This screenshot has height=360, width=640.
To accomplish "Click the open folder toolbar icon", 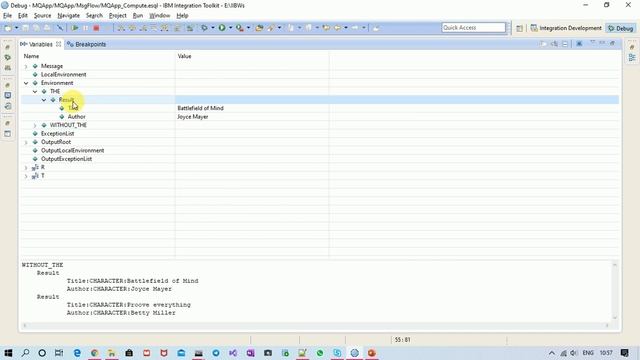I will [259, 28].
